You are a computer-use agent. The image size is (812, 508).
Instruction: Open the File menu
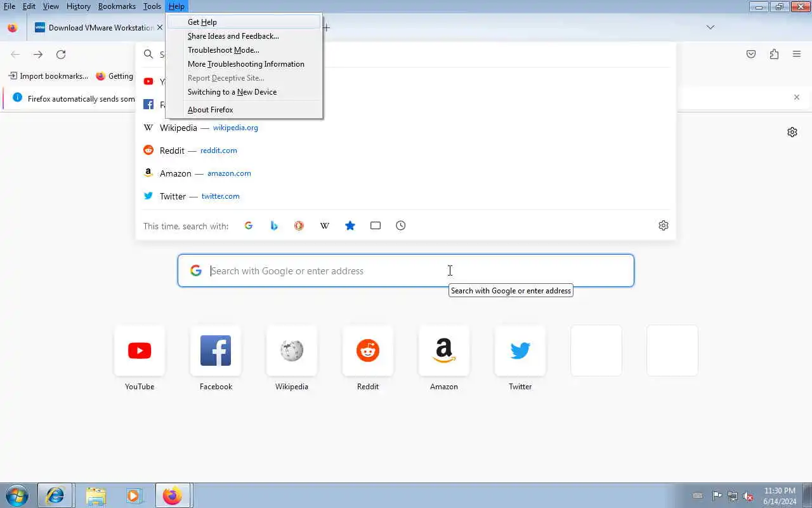coord(10,6)
